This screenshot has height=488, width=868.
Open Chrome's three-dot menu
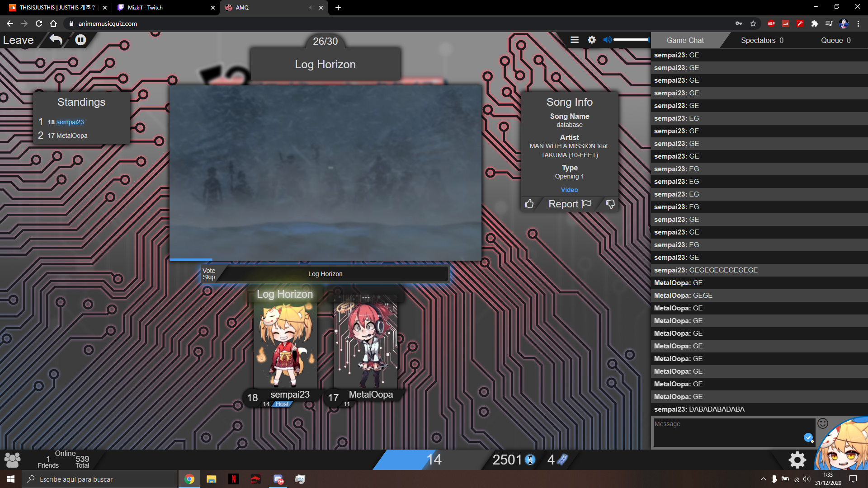(x=858, y=23)
